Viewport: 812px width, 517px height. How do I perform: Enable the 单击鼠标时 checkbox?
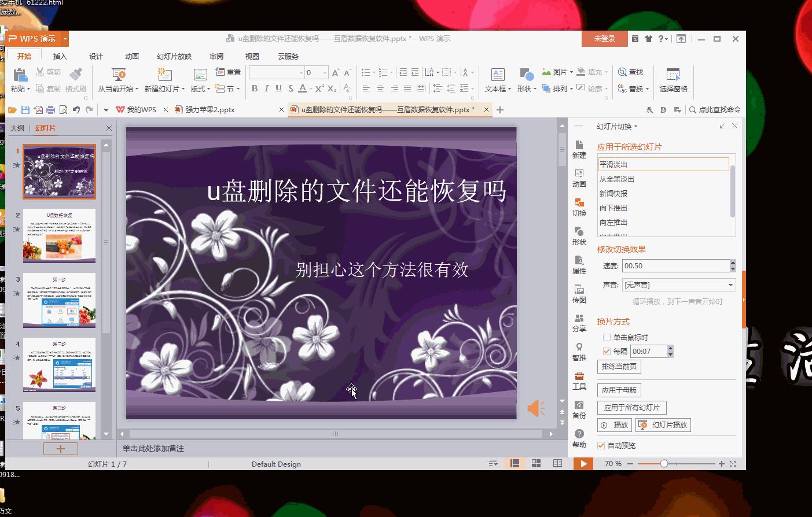[607, 337]
